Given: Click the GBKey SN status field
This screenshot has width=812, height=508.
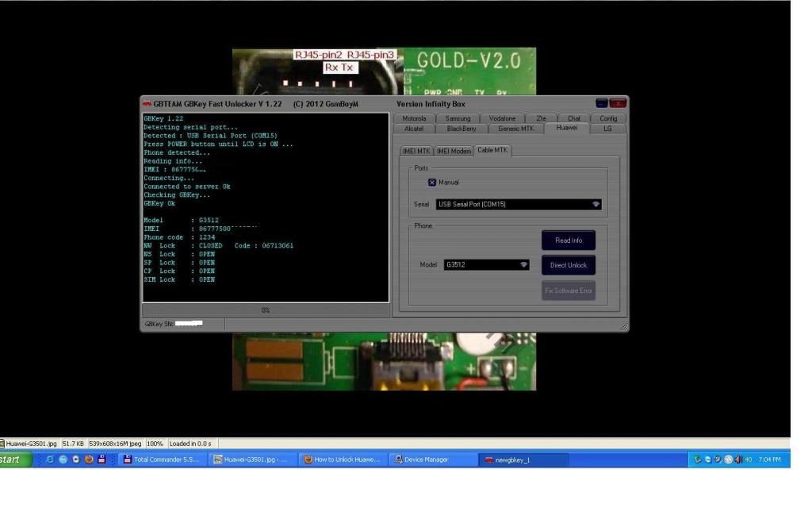Looking at the screenshot, I should pyautogui.click(x=183, y=324).
